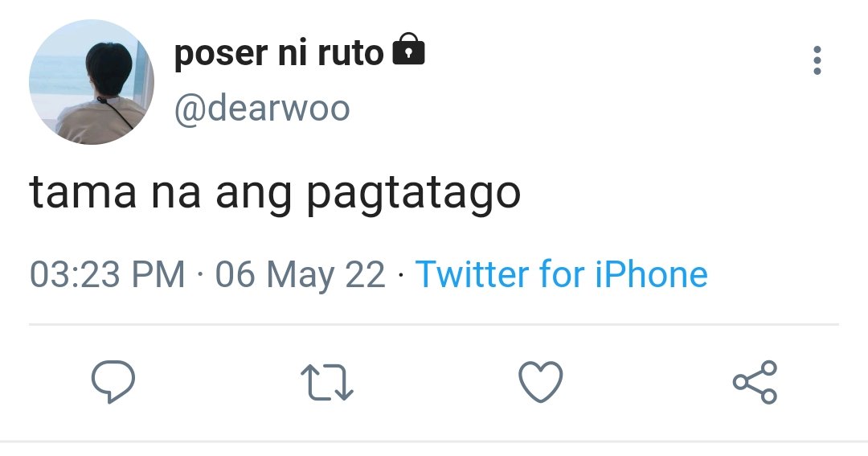The image size is (868, 456).
Task: Expand tweet actions with the vertical ellipsis
Action: [x=817, y=60]
